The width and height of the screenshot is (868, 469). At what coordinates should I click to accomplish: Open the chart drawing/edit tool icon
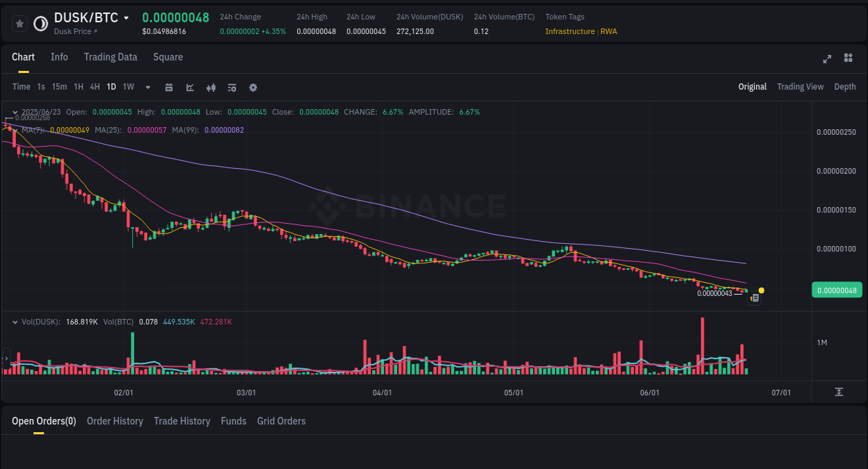(x=190, y=87)
